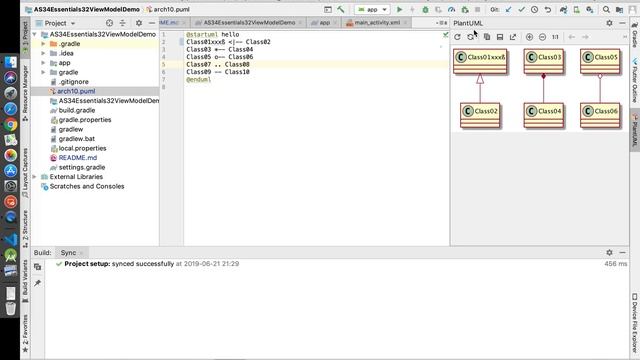Open PlantUML panel settings gear
Screen dimensions: 640x360
click(609, 23)
